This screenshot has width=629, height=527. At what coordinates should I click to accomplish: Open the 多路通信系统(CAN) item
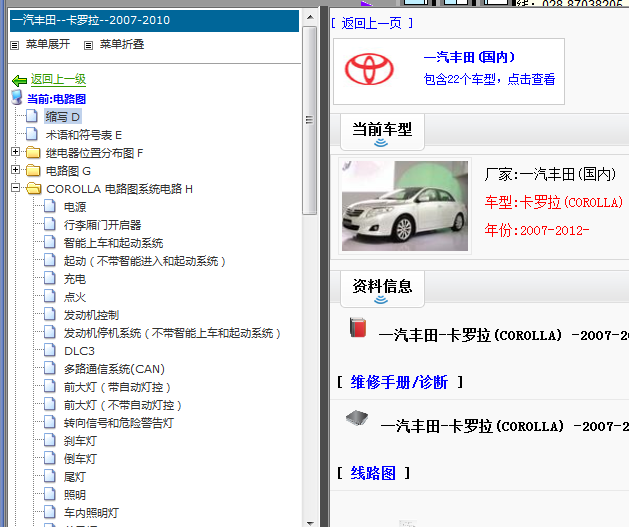tap(114, 369)
